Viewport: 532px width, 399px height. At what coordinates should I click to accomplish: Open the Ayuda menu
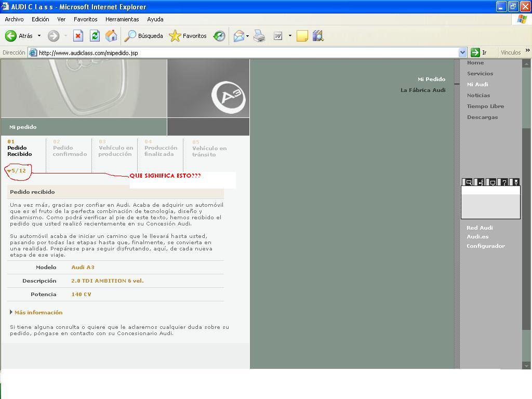(x=155, y=19)
